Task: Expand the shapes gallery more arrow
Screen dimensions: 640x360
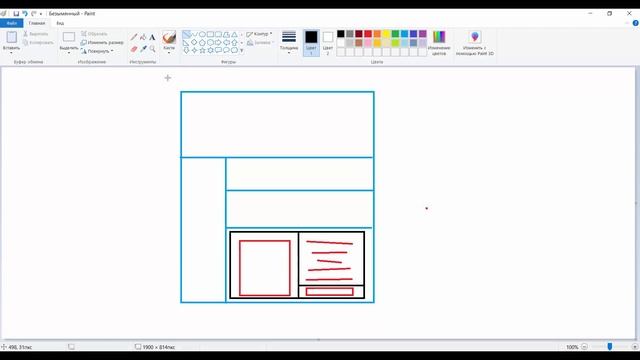Action: point(242,51)
